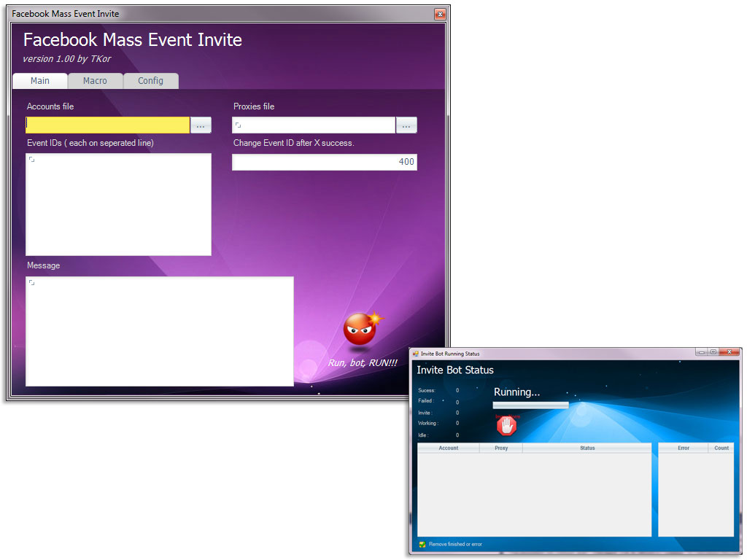Open the Config tab
Image resolution: width=747 pixels, height=560 pixels.
click(x=150, y=81)
